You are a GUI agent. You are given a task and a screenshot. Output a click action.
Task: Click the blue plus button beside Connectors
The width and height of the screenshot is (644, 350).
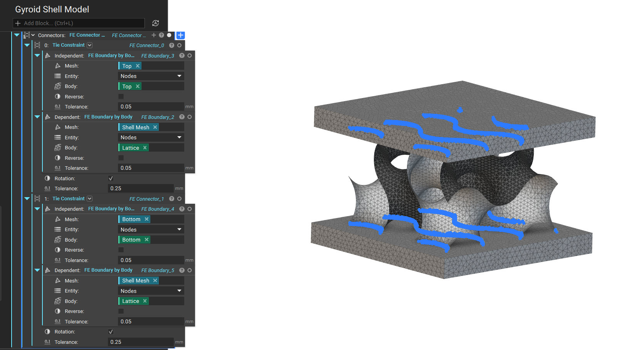point(180,35)
